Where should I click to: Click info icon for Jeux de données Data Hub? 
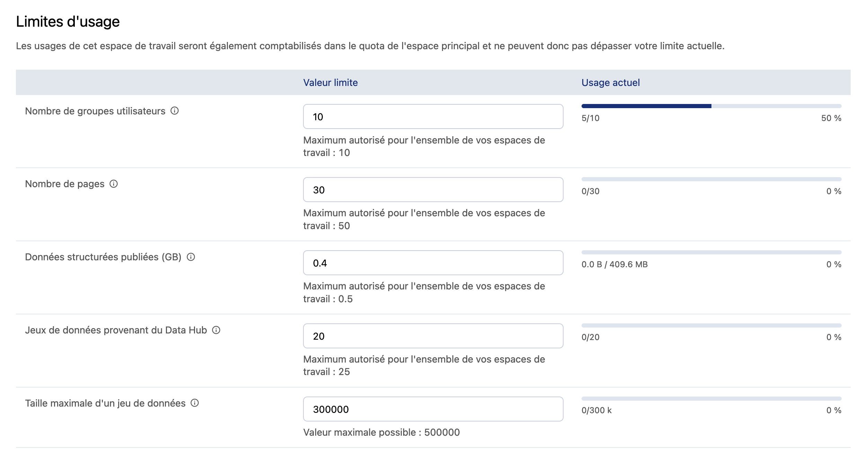click(216, 330)
